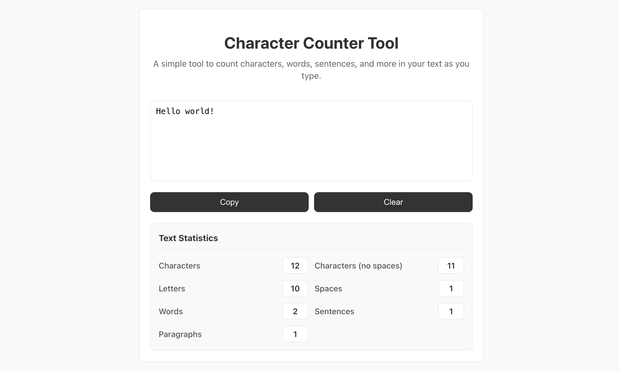Click the Characters label
619x372 pixels.
(x=179, y=266)
